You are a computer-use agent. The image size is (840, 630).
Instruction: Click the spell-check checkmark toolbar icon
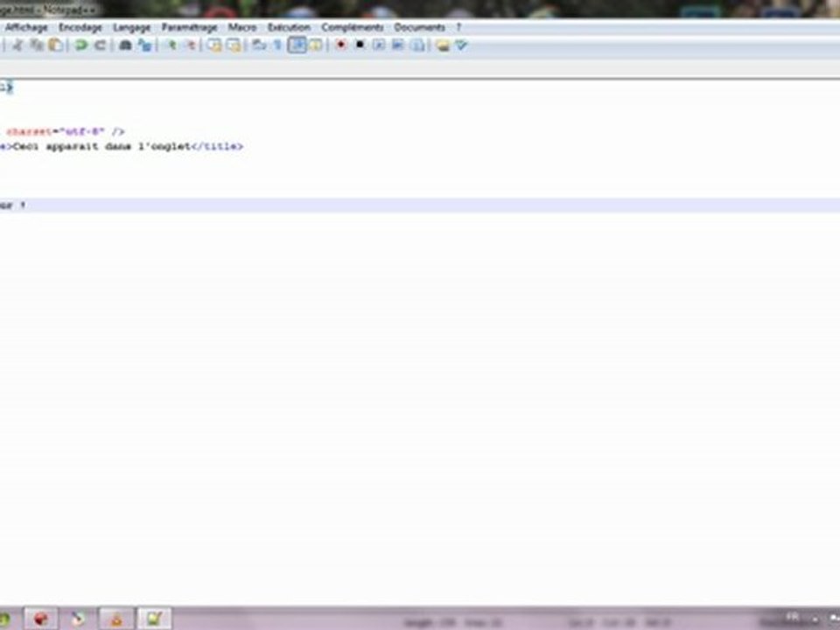[x=461, y=45]
